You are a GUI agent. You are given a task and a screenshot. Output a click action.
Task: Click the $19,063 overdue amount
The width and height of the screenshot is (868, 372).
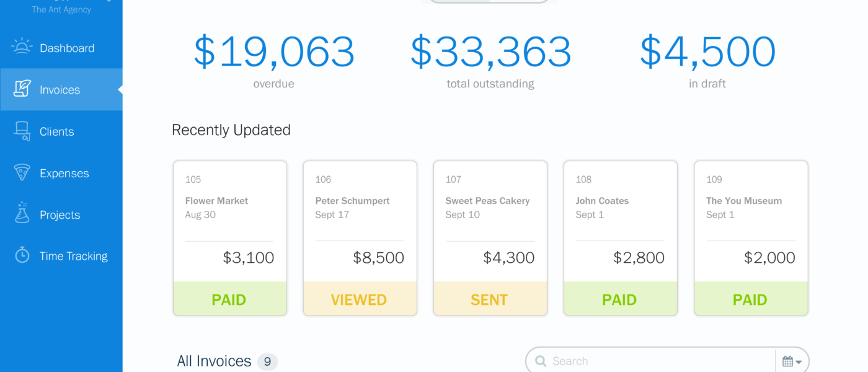(274, 52)
